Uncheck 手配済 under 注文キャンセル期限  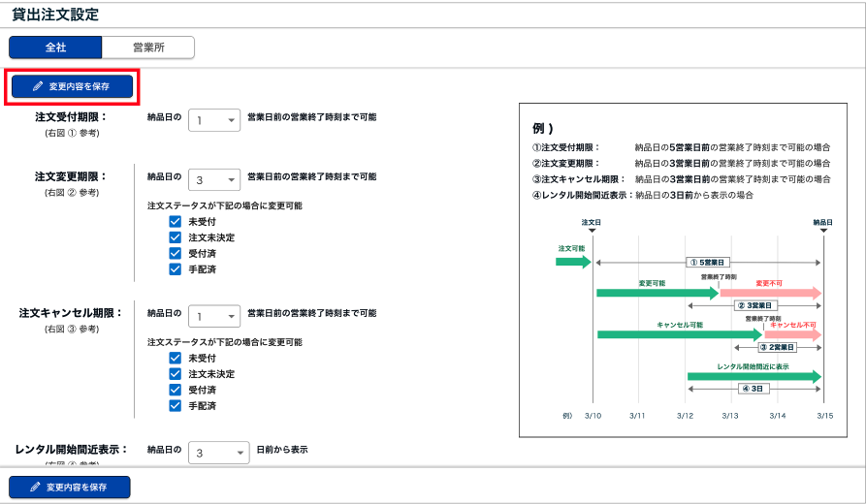(176, 405)
